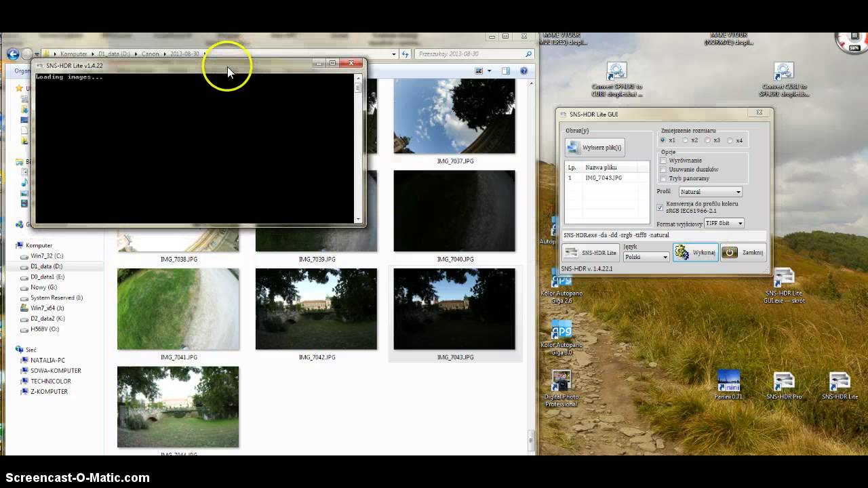Image resolution: width=868 pixels, height=488 pixels.
Task: Click 2013-08-30 in the address breadcrumb
Action: (184, 54)
